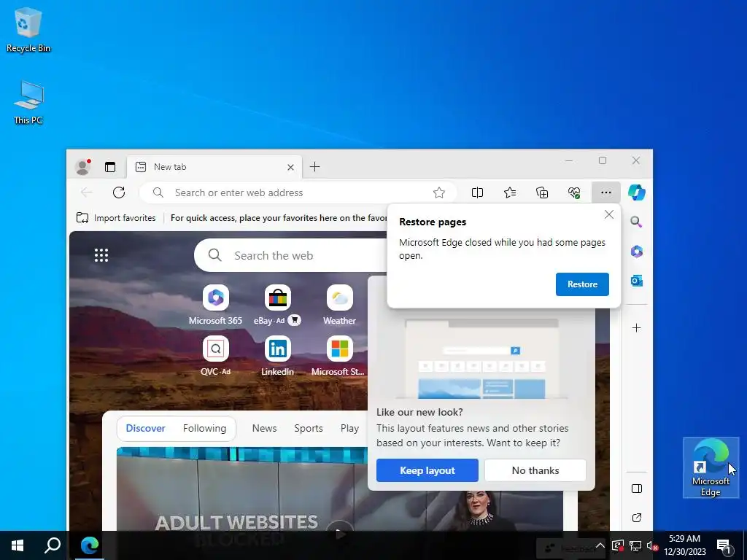Switch to Play tab
The image size is (747, 560).
[349, 428]
